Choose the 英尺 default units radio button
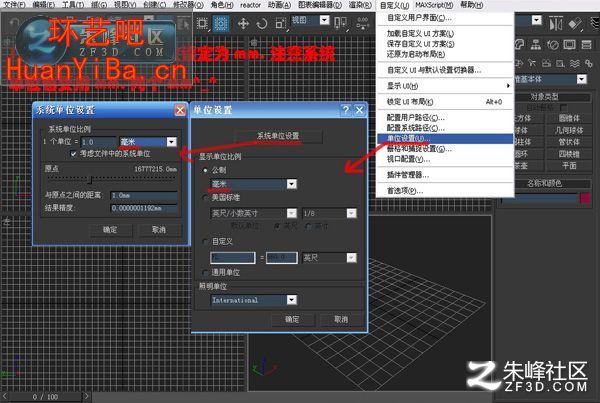 coord(277,226)
